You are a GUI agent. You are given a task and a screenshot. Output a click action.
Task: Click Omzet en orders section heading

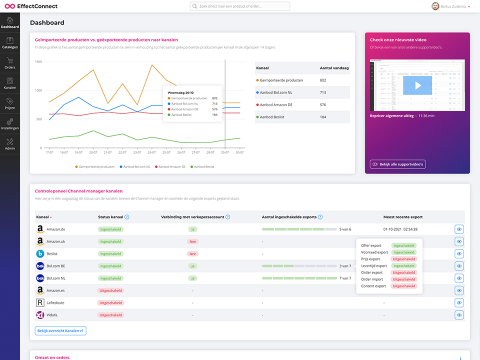[52, 357]
